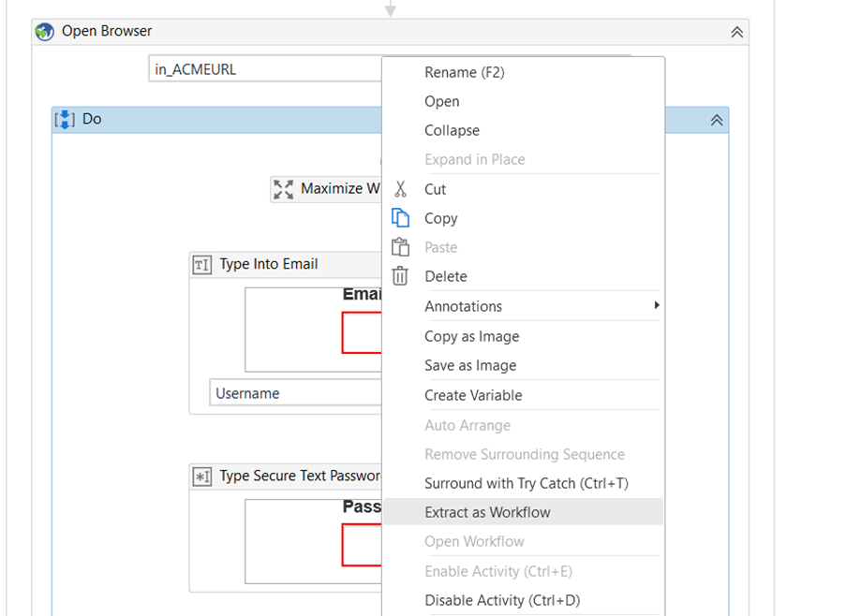Click the Type Secure Text activity icon
The image size is (861, 616).
[201, 477]
